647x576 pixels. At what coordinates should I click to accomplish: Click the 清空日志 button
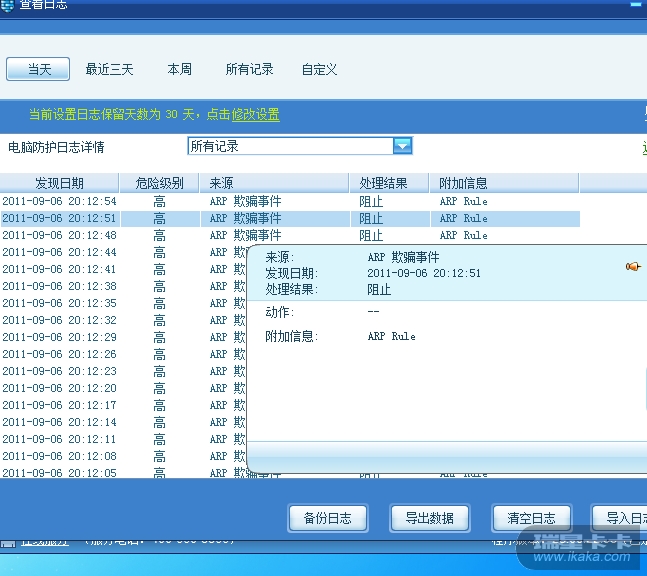[x=531, y=518]
